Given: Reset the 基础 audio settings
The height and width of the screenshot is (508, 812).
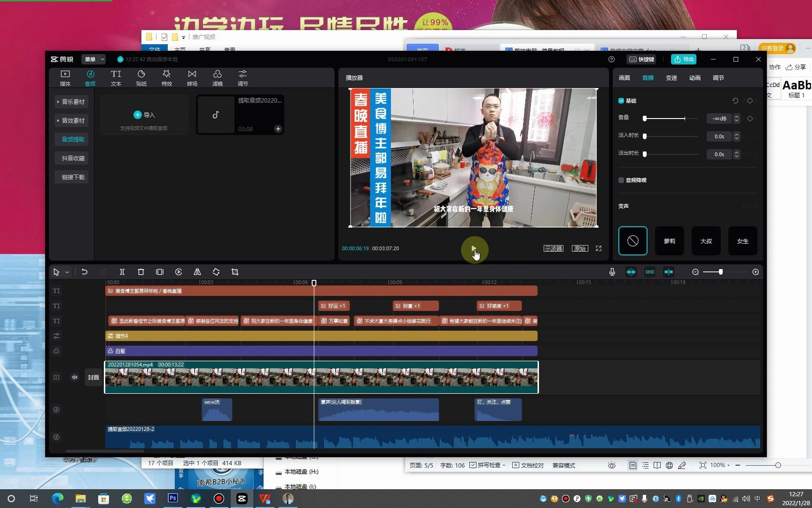Looking at the screenshot, I should click(735, 101).
